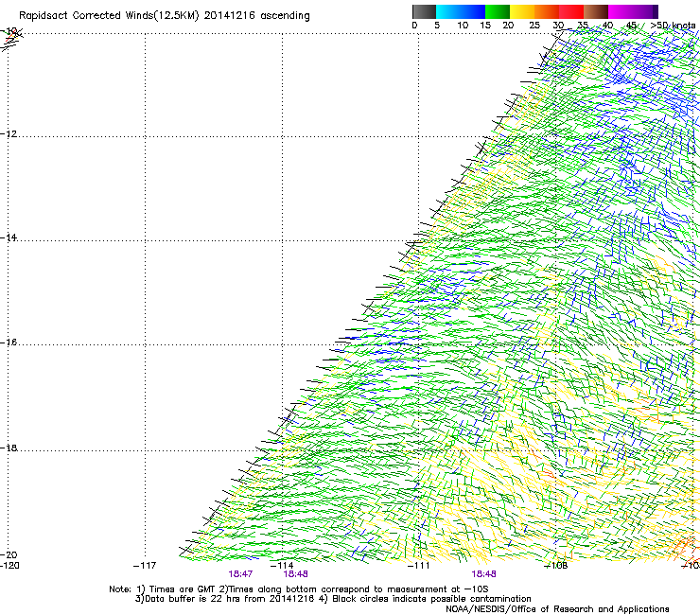
Task: Click the note 'Black circles indicate possible contamination'
Action: (431, 599)
